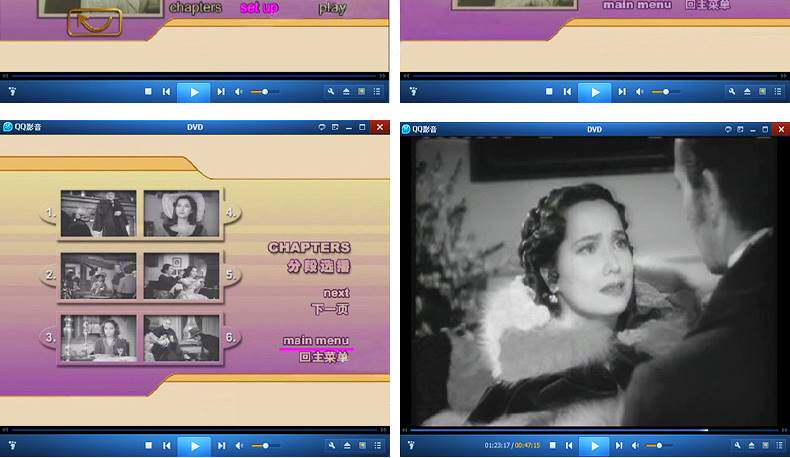Click Play in the chapters-page player window
The height and width of the screenshot is (458, 790).
pos(194,446)
